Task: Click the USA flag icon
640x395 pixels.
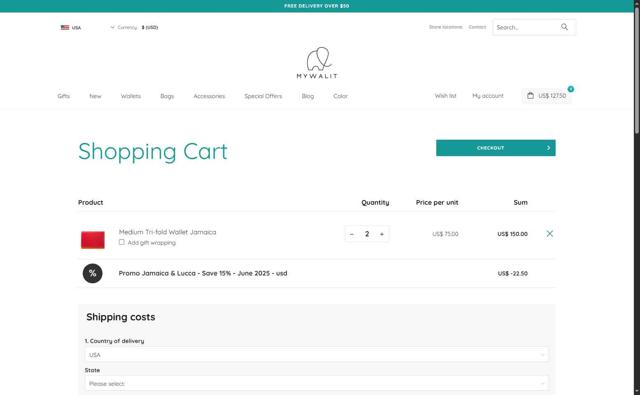Action: [x=65, y=27]
